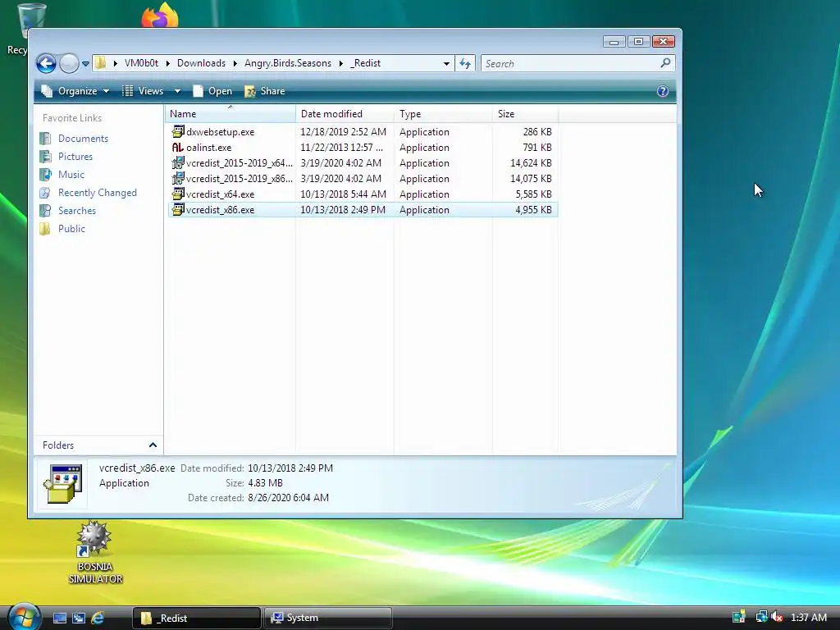The image size is (840, 630).
Task: Click the large preview icon in details pane
Action: 62,484
